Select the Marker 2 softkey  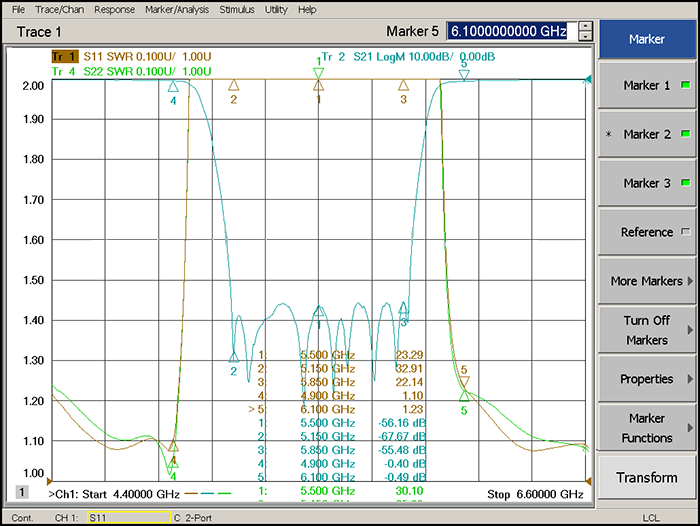click(x=647, y=134)
